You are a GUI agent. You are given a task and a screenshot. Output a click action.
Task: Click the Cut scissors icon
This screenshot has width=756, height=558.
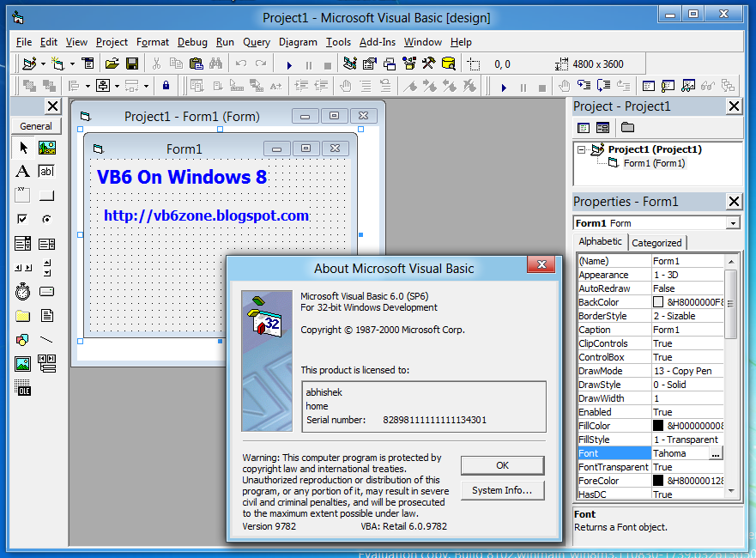[156, 64]
